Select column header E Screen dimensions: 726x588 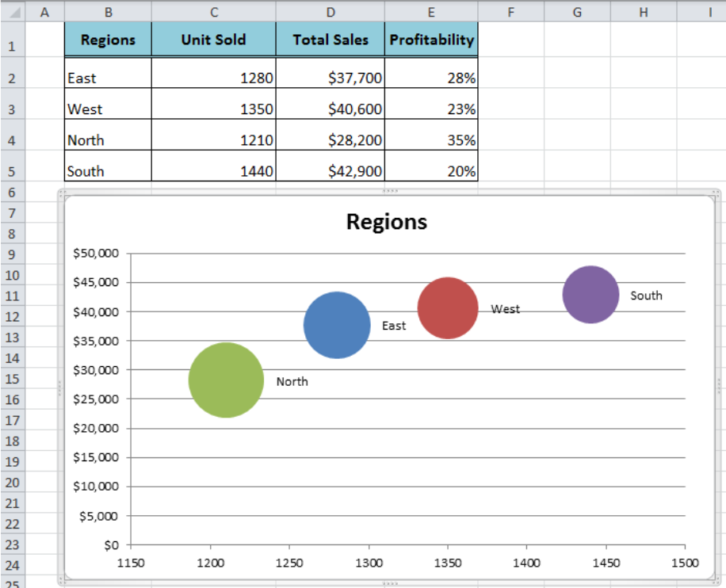point(431,11)
